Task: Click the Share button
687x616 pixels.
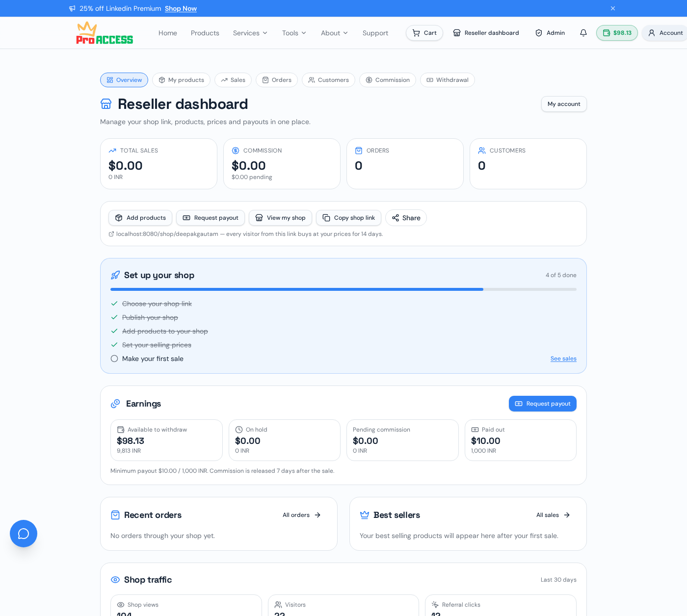Action: point(406,218)
